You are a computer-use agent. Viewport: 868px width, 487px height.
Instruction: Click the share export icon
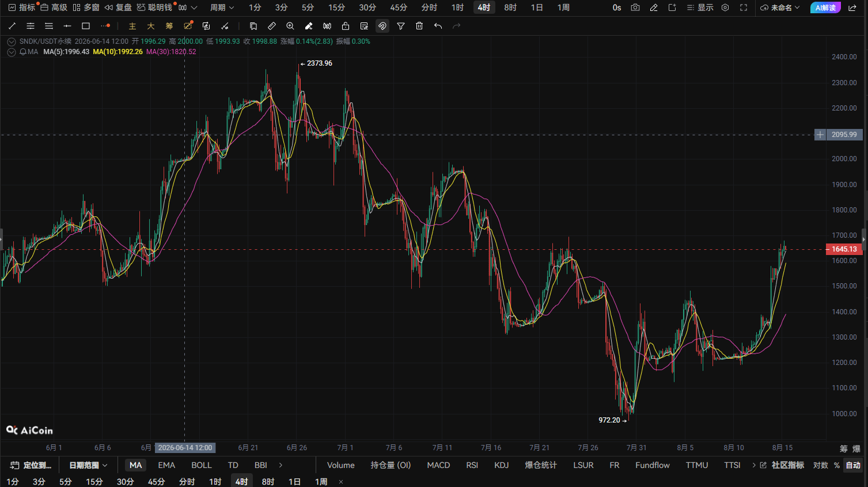(852, 7)
